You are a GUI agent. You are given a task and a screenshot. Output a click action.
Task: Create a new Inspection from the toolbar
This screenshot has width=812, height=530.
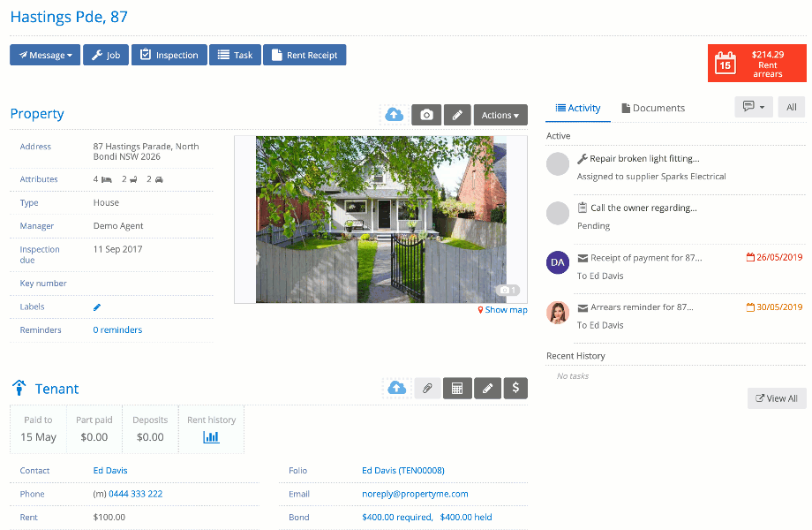tap(169, 55)
